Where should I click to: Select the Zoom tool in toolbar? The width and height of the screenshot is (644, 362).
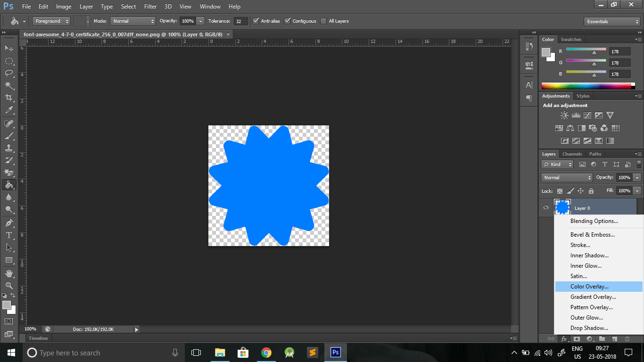[9, 286]
